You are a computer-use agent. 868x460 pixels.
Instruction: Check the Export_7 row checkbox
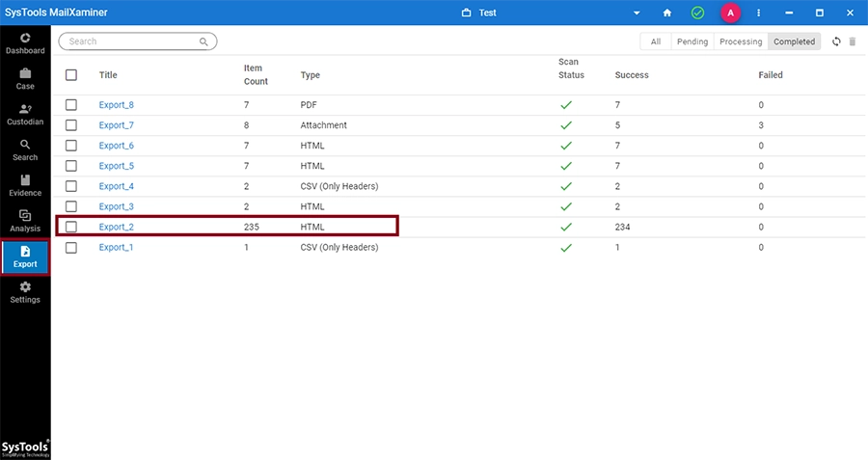tap(70, 125)
